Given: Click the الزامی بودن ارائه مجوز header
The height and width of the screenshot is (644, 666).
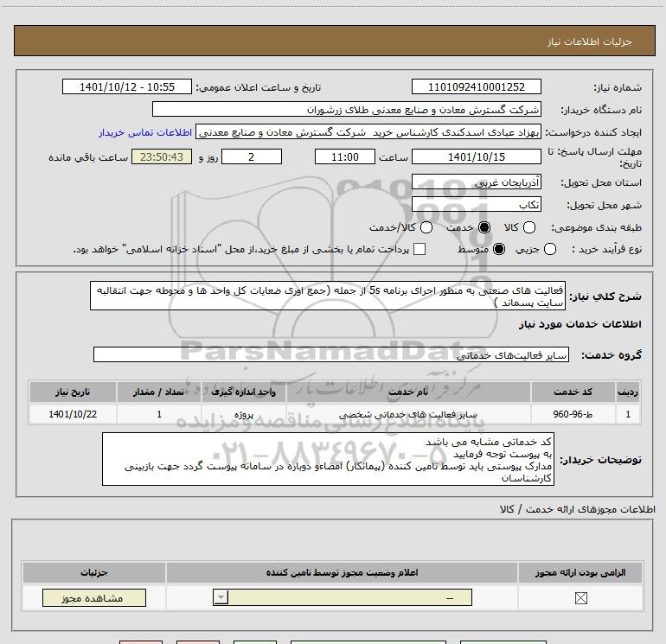Looking at the screenshot, I should pos(580,572).
